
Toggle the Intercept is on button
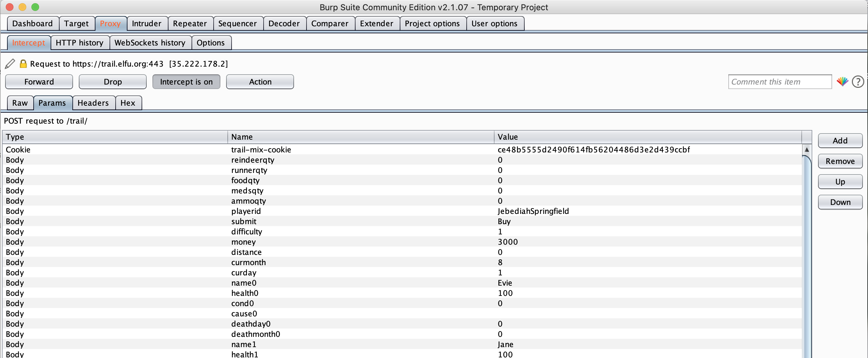click(x=186, y=82)
